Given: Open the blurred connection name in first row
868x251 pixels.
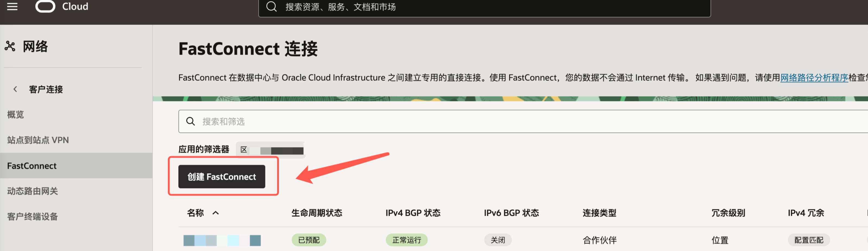Looking at the screenshot, I should 222,240.
